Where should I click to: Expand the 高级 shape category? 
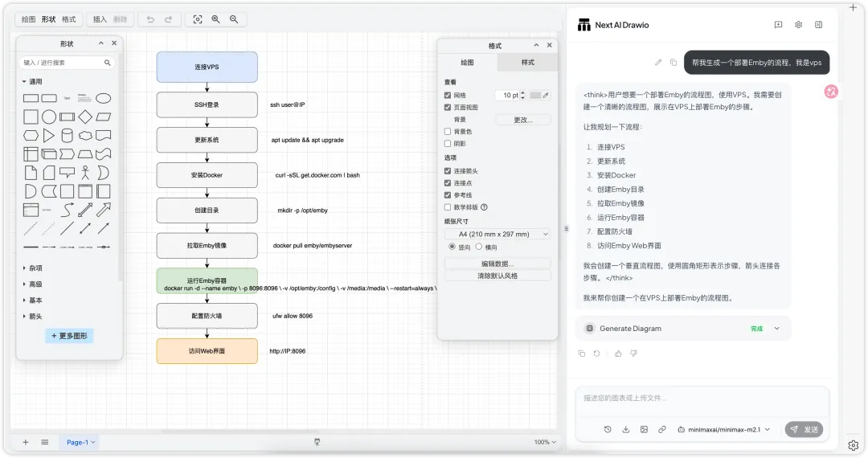(x=24, y=284)
